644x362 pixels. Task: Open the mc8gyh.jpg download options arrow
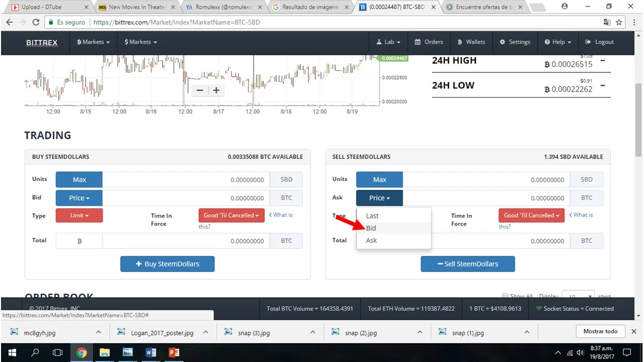[99, 332]
